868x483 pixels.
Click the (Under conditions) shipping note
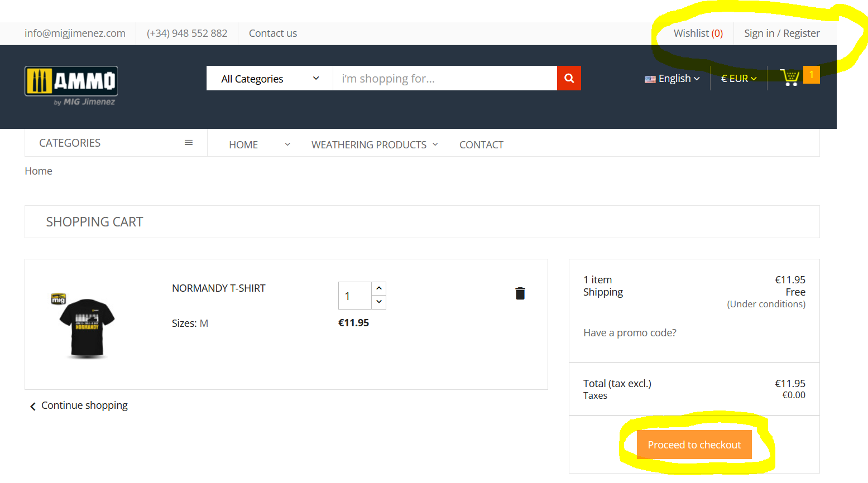[x=766, y=304]
